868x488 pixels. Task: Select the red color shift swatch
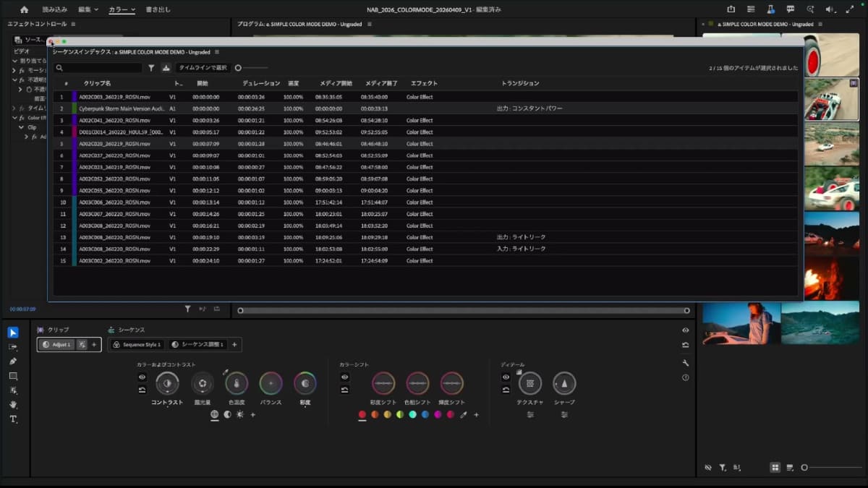(362, 415)
